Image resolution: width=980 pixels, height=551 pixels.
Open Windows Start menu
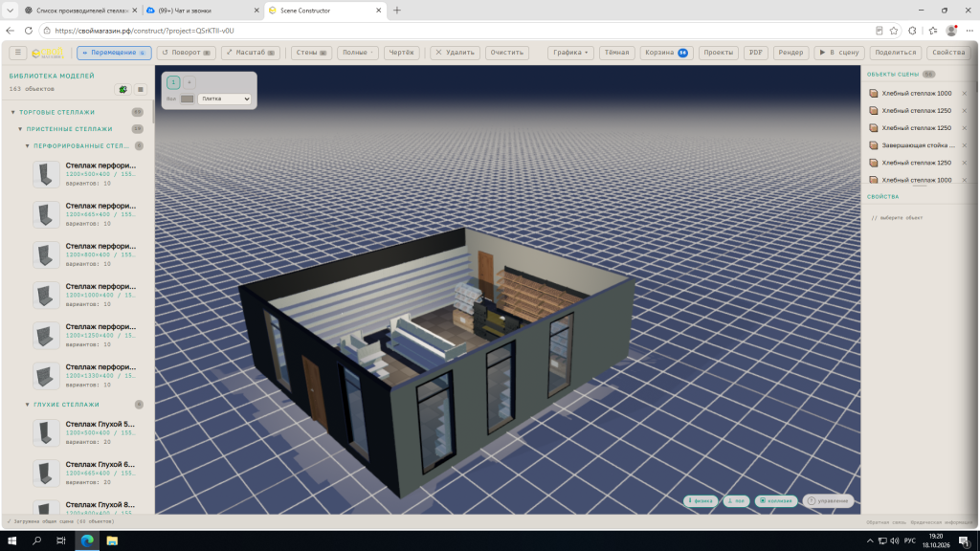point(11,540)
